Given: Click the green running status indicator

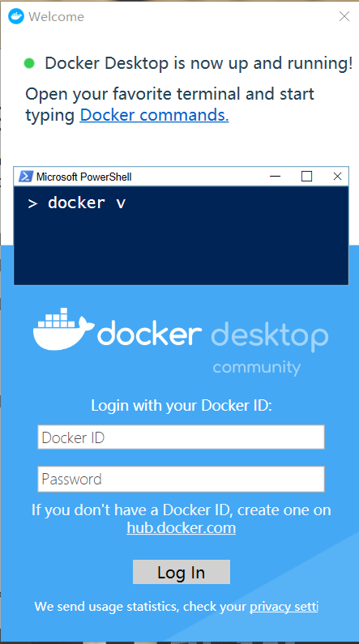Looking at the screenshot, I should (29, 63).
